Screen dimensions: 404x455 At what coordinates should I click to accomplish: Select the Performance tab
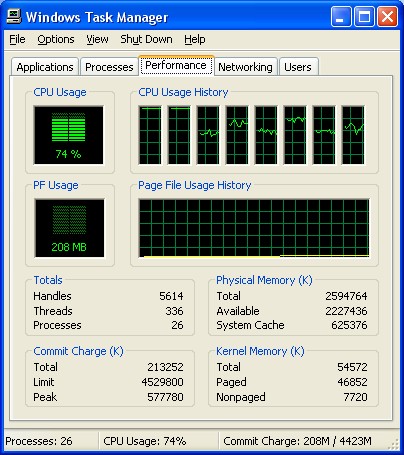[176, 65]
